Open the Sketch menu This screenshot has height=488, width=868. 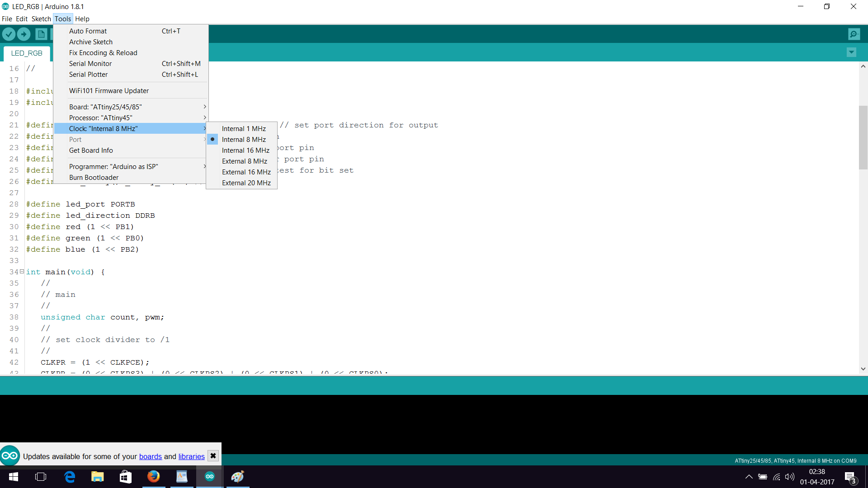[x=41, y=19]
